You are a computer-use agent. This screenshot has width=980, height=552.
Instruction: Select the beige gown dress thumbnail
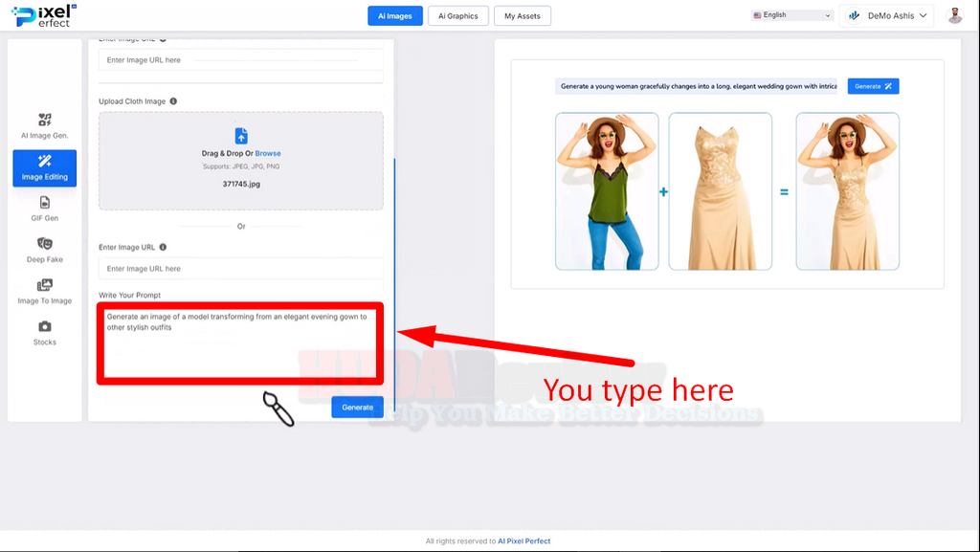tap(720, 191)
